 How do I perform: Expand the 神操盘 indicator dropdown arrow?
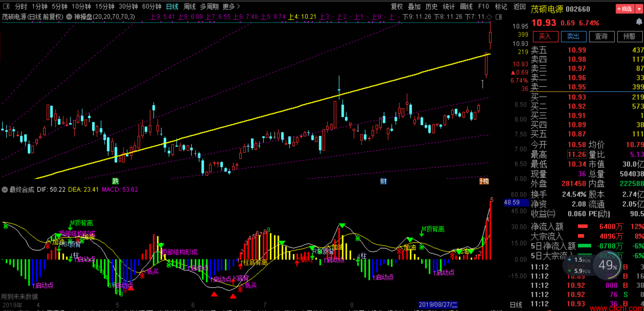(x=69, y=17)
